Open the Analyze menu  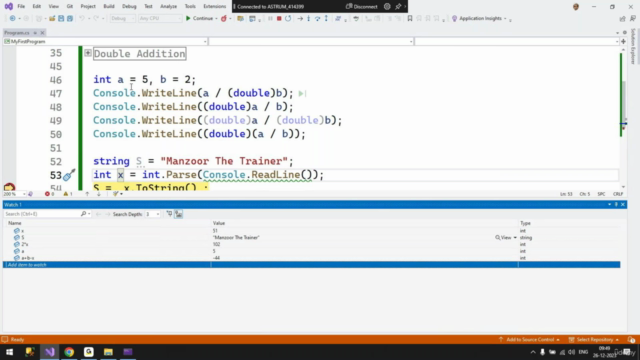click(x=168, y=7)
